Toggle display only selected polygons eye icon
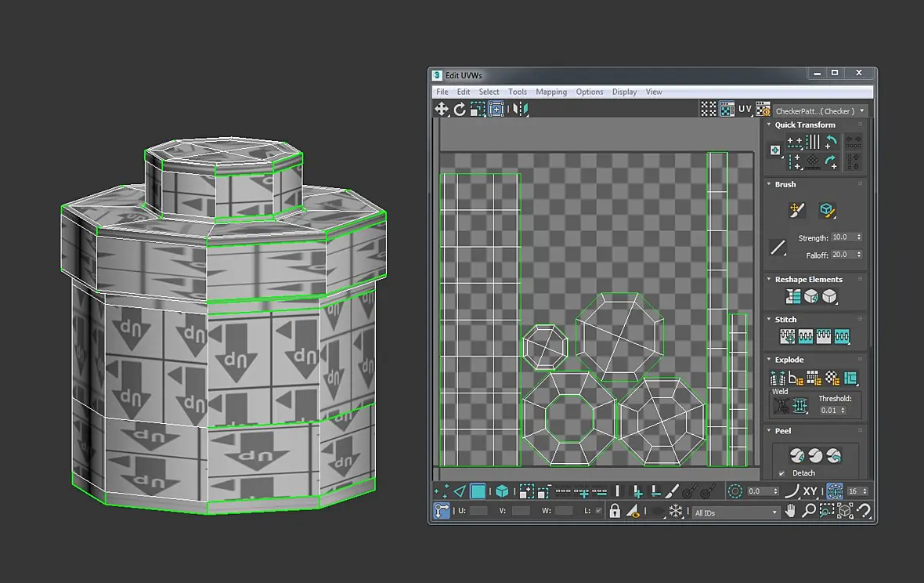 point(633,510)
